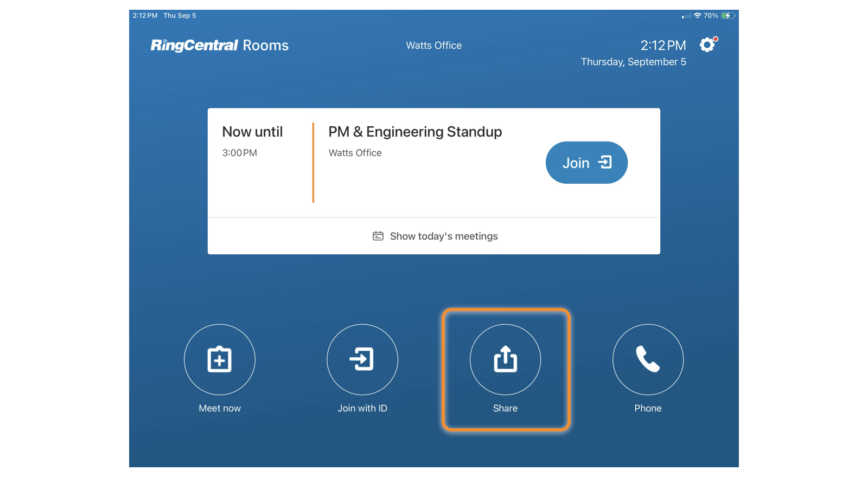Click the Thursday, September 5 date text

(x=633, y=62)
